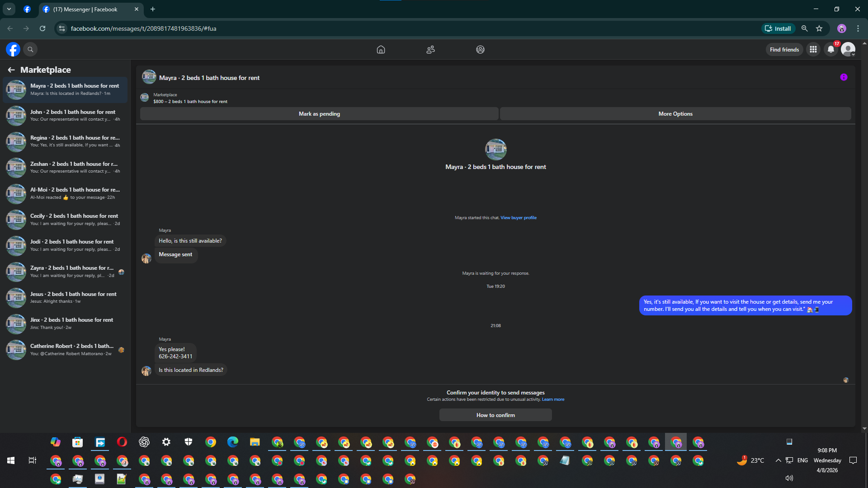The image size is (868, 488).
Task: Open the More Options menu for listing
Action: (675, 114)
